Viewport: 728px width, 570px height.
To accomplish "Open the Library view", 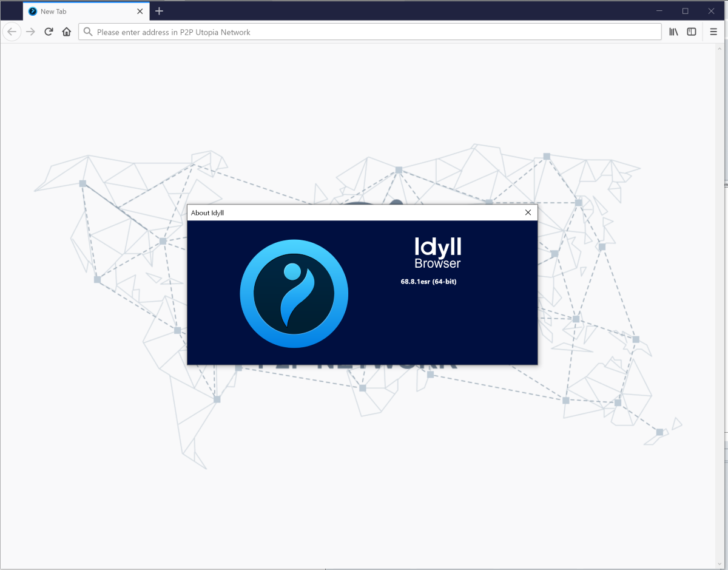I will coord(673,32).
